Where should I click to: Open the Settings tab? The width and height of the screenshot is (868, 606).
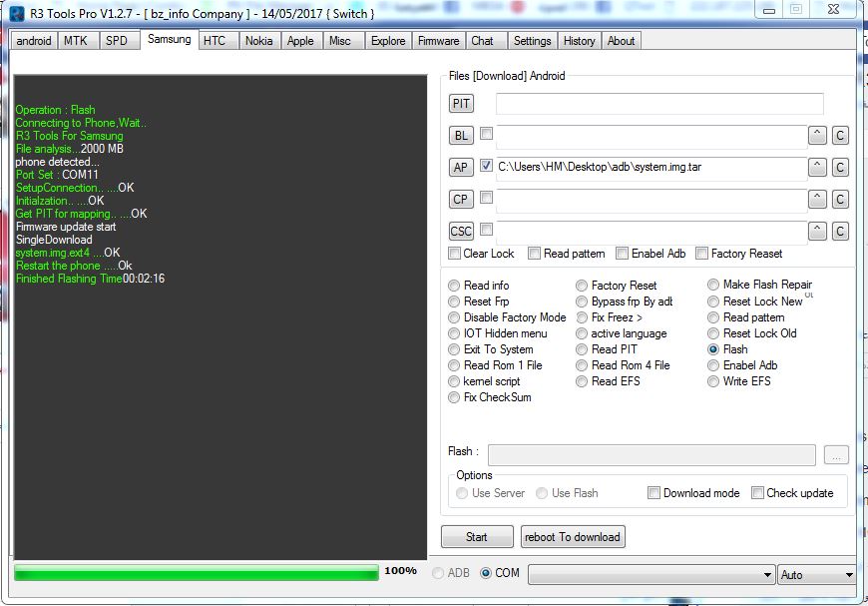coord(532,41)
